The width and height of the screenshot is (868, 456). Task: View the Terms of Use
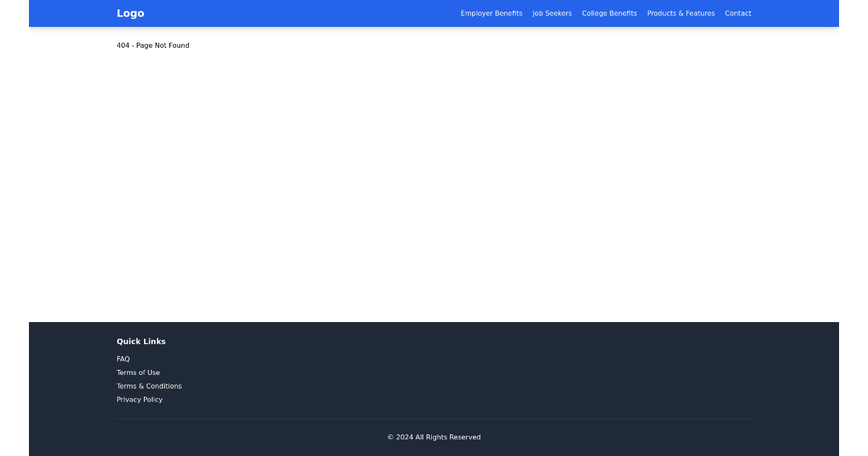click(138, 373)
